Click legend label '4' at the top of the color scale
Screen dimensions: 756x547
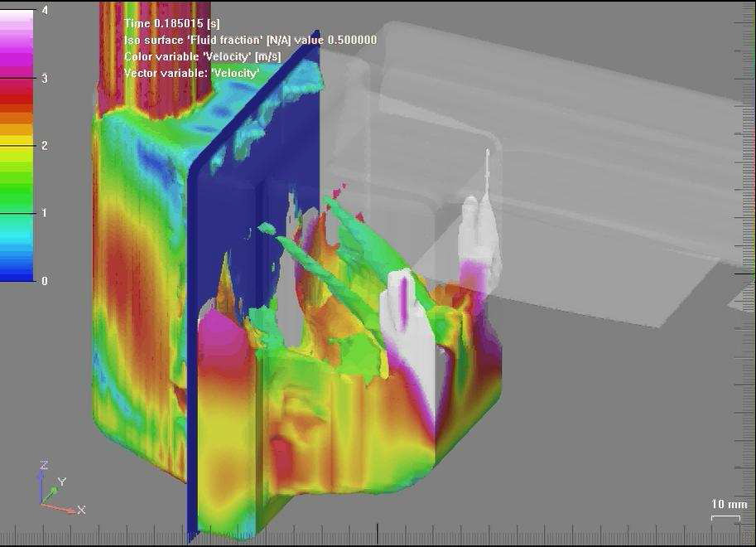[x=45, y=10]
